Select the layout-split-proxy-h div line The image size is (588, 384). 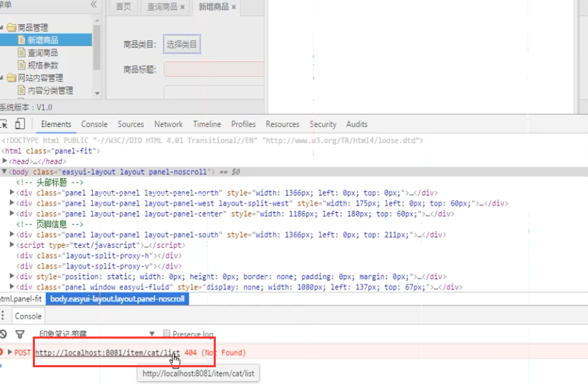coord(99,256)
